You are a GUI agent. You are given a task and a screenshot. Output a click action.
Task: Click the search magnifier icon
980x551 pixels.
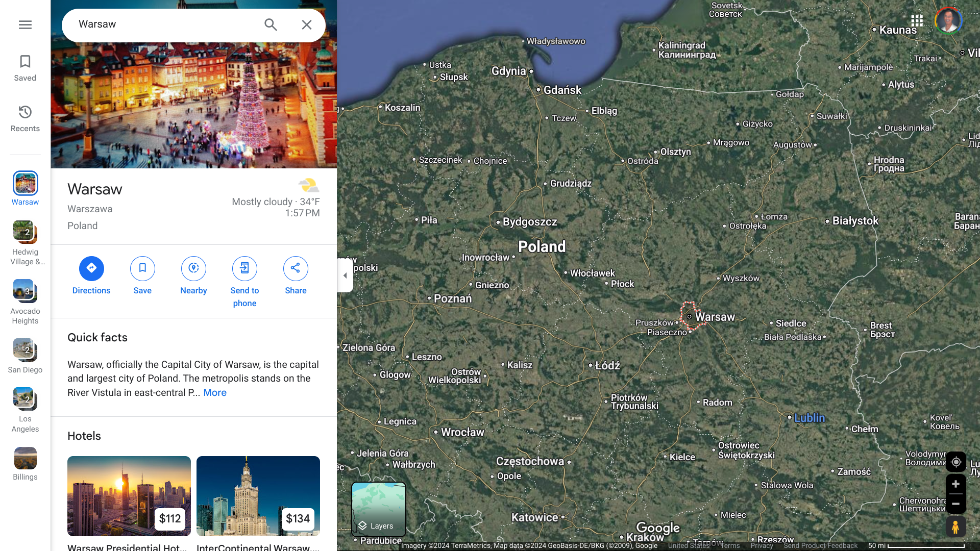point(271,24)
